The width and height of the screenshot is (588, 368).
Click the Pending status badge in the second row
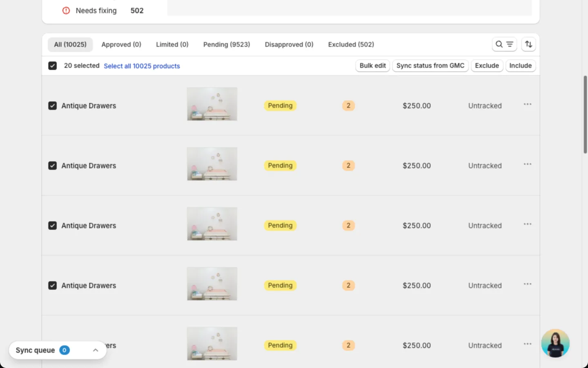(280, 166)
